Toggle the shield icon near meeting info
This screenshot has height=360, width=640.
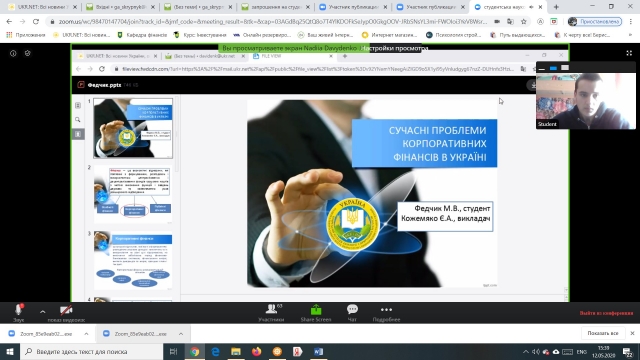click(x=28, y=53)
